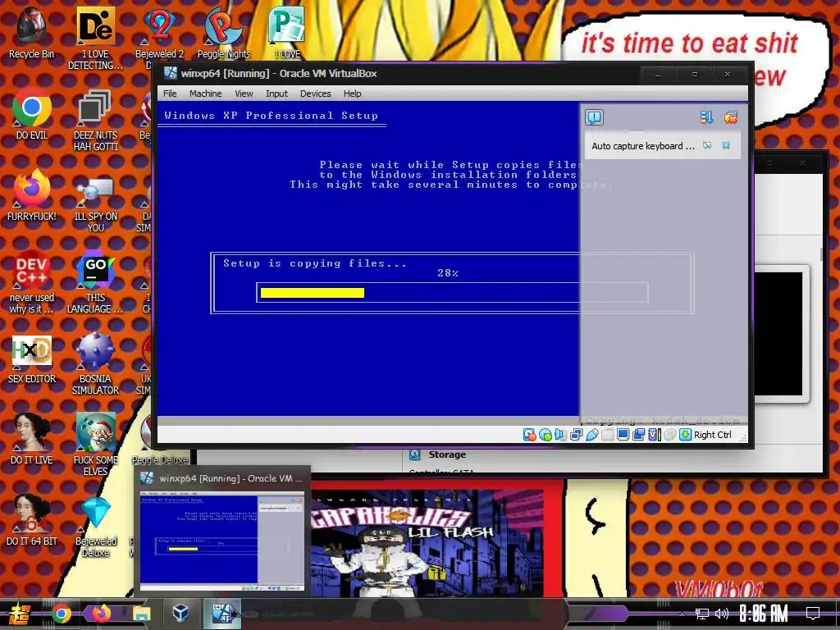
Task: Click the audio status icon
Action: pyautogui.click(x=560, y=435)
